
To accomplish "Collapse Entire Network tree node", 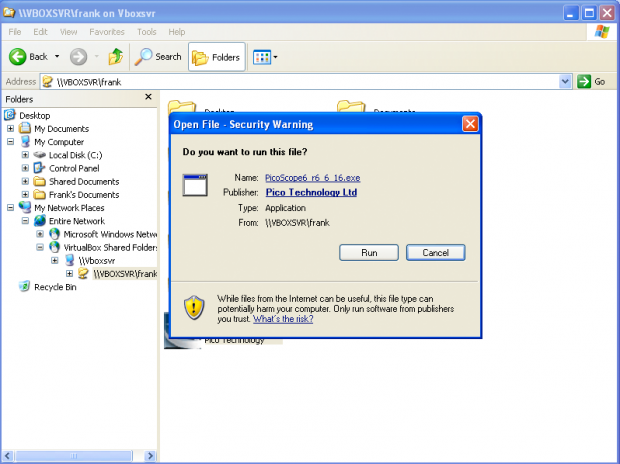I will click(25, 221).
